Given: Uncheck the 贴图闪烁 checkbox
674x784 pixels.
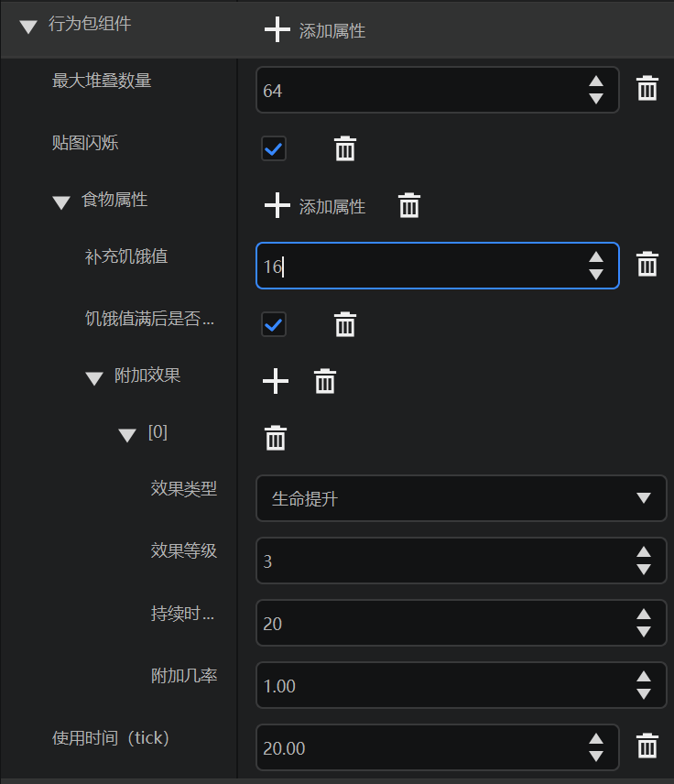Looking at the screenshot, I should 274,148.
